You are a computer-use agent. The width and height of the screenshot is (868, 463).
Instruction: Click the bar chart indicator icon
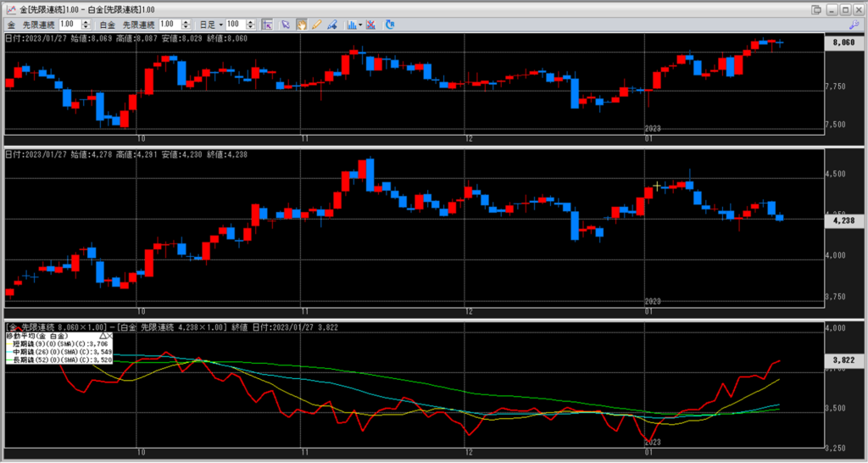tap(351, 25)
